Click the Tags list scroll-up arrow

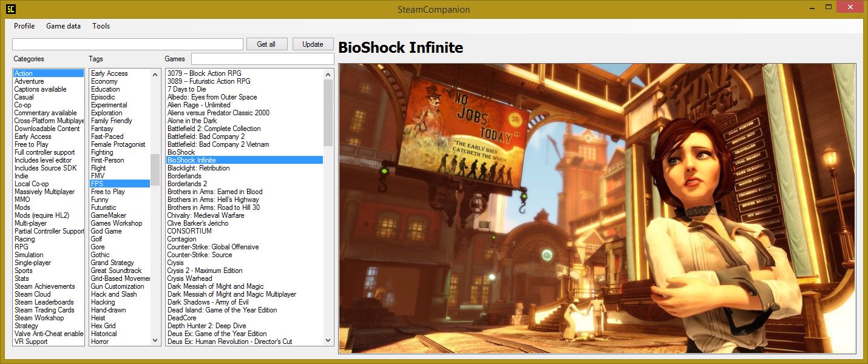[155, 73]
